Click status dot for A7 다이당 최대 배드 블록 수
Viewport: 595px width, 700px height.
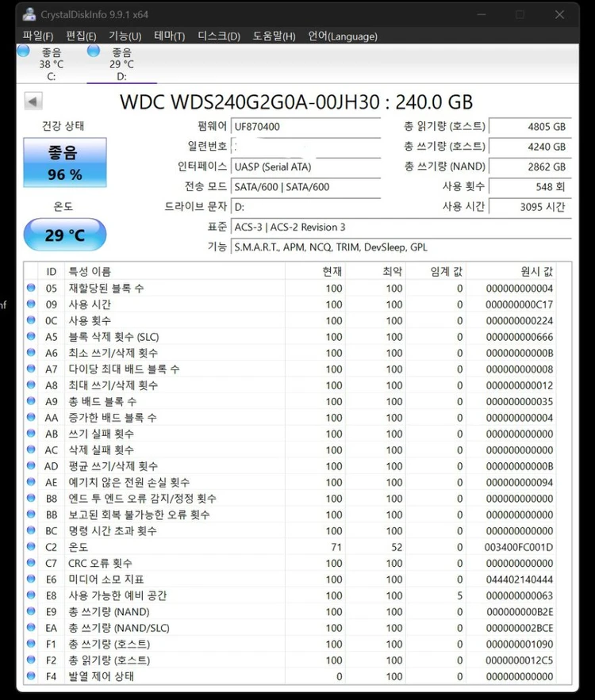point(31,369)
